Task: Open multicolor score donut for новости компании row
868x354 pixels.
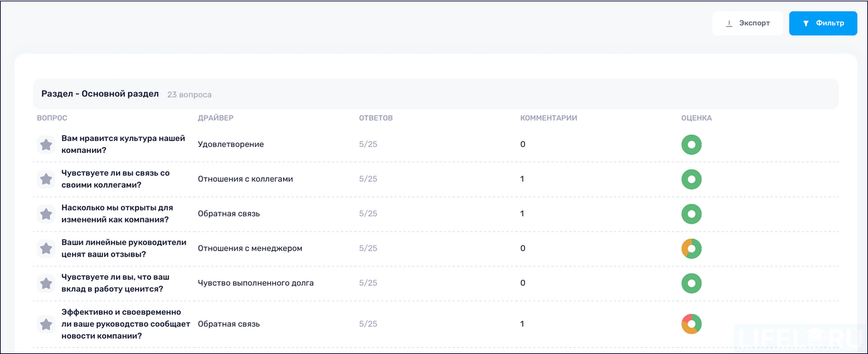Action: tap(692, 324)
